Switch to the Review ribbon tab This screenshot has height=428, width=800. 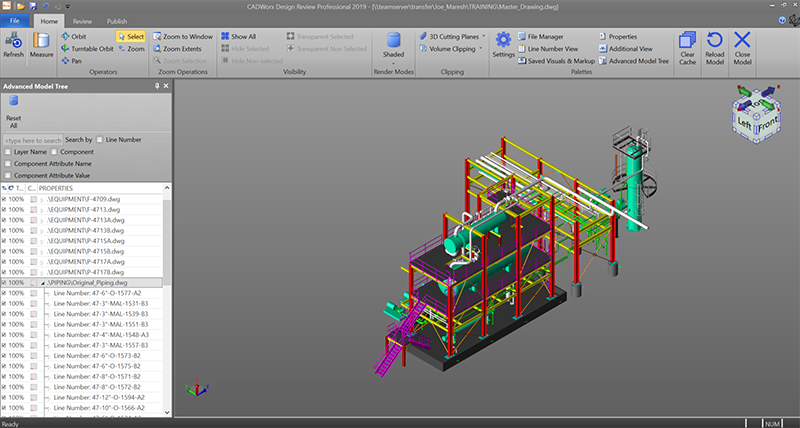click(83, 20)
